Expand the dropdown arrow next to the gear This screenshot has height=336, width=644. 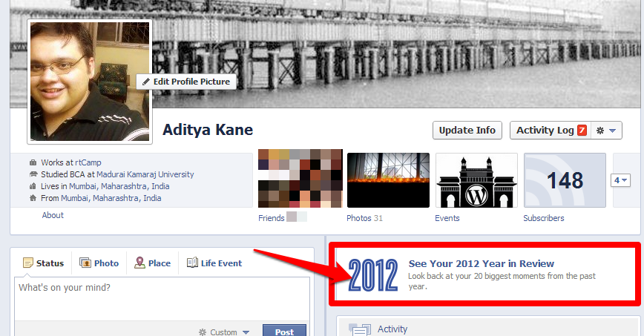612,131
